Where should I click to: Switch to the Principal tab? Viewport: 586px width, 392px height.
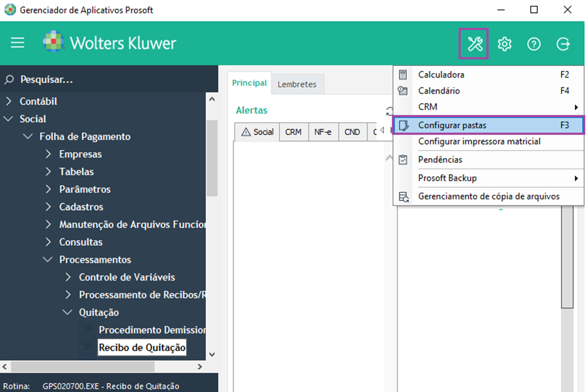(249, 83)
